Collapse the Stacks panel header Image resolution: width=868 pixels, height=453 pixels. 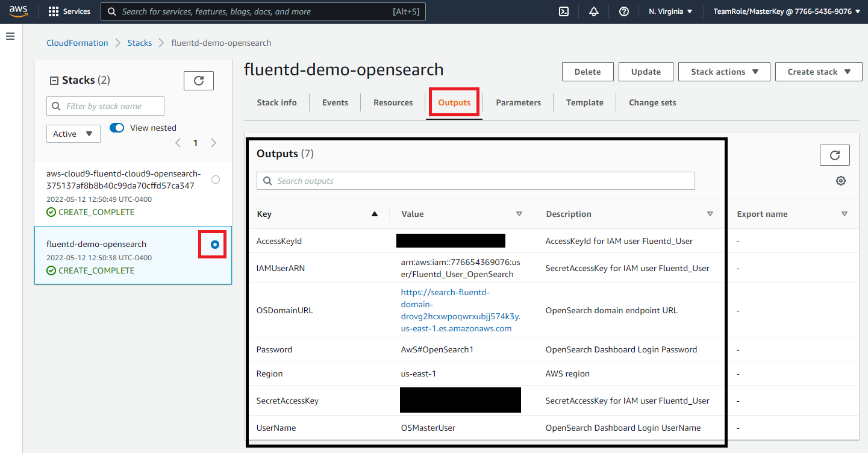(x=54, y=80)
